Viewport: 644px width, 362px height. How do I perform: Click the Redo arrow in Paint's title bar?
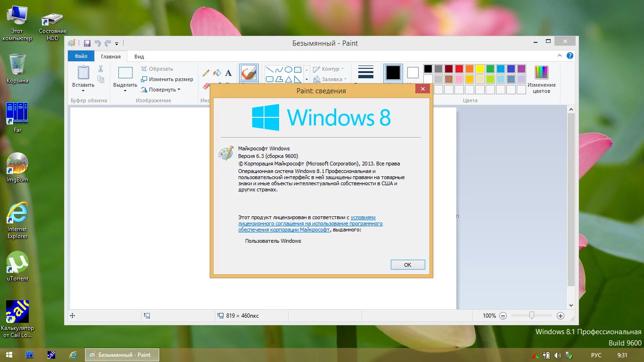tap(108, 43)
